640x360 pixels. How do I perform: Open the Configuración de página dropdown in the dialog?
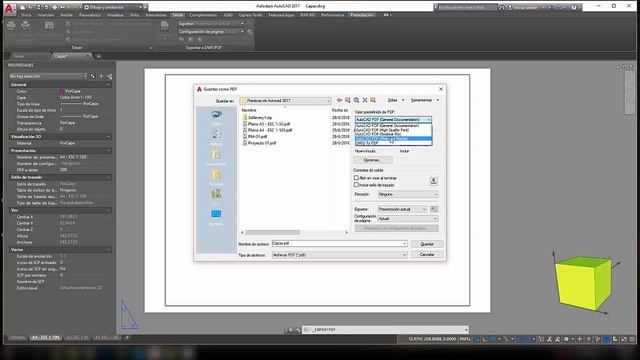point(407,219)
